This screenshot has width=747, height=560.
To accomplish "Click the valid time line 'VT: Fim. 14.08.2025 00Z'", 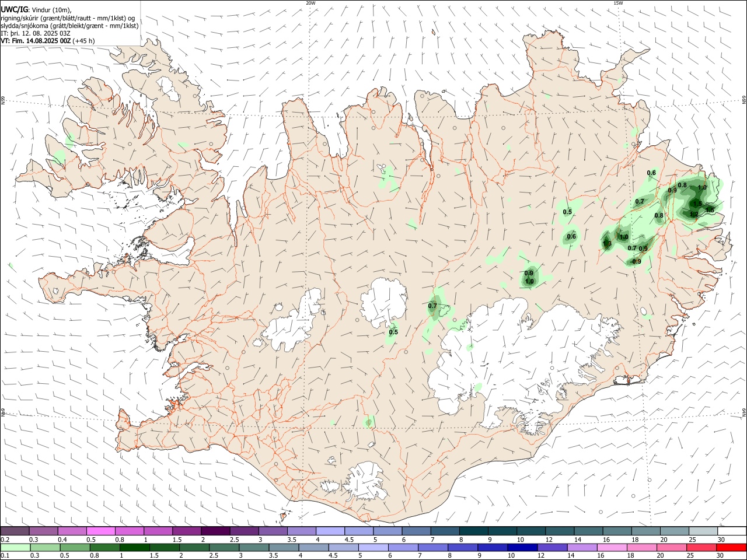I will [x=36, y=41].
